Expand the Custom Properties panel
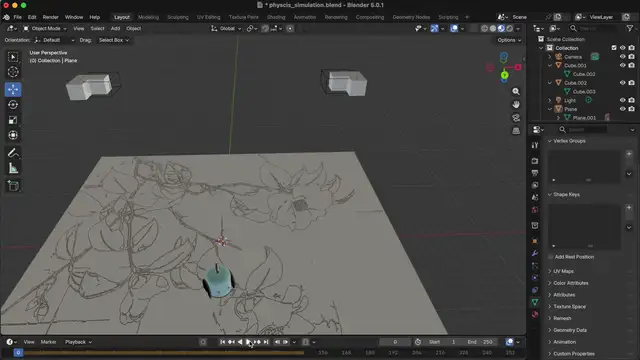Viewport: 640px width, 360px height. pyautogui.click(x=574, y=354)
